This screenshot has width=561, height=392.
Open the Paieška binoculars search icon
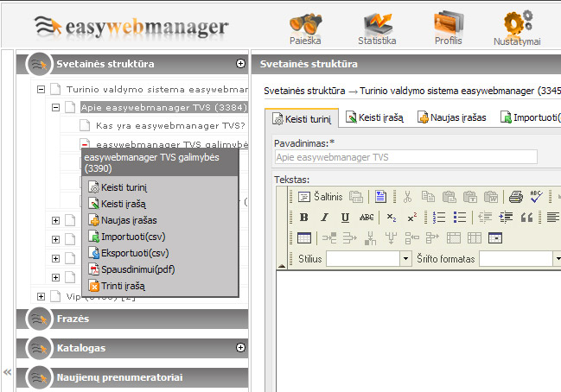point(305,29)
